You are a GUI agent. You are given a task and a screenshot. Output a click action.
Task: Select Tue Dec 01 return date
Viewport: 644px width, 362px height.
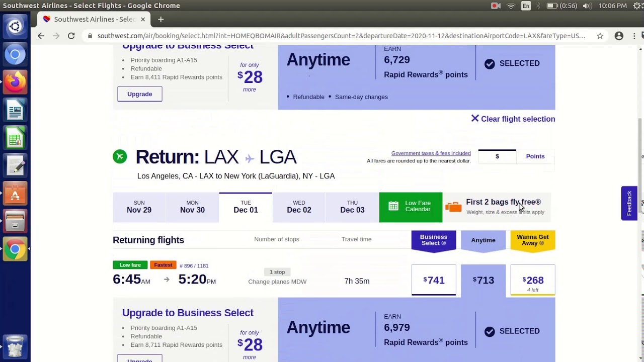pyautogui.click(x=246, y=207)
